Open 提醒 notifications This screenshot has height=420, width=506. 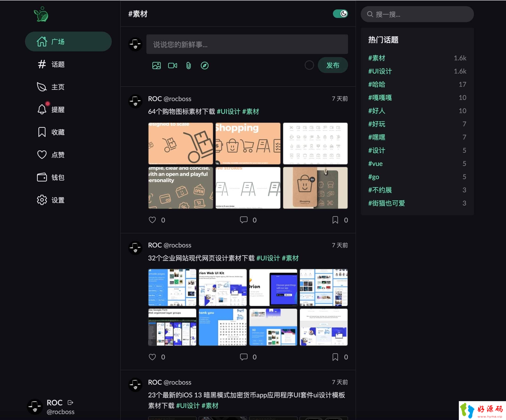51,109
